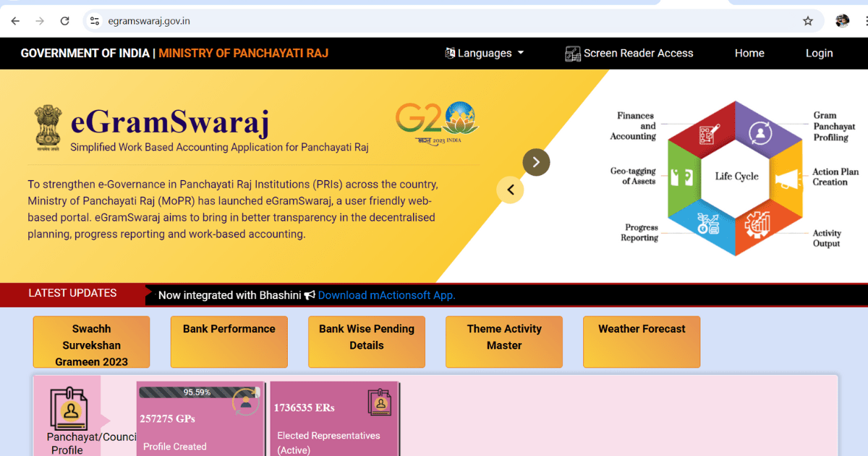Open Weather Forecast

(x=642, y=342)
